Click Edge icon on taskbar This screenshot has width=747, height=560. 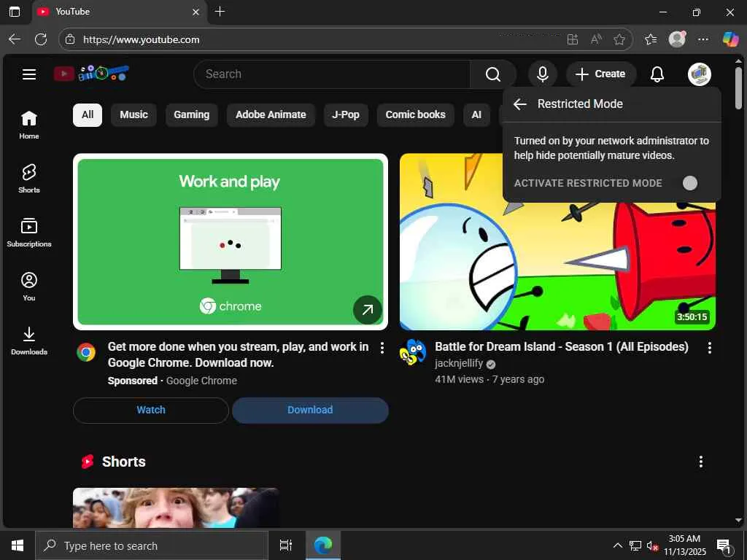(323, 545)
